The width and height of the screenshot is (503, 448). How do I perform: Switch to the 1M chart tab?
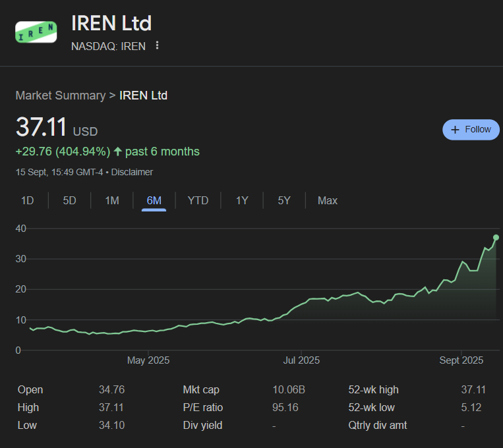pos(112,201)
